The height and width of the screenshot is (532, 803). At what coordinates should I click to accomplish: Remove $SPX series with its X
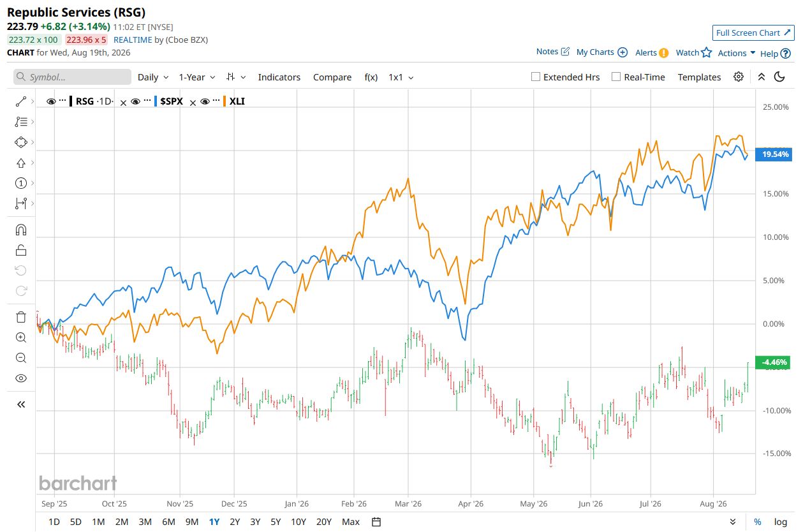[x=193, y=102]
